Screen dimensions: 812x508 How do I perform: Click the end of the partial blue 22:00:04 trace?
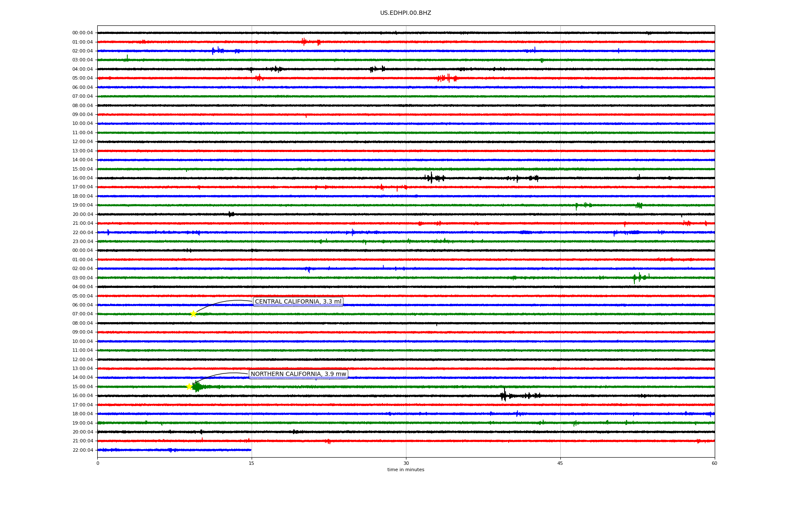(x=250, y=450)
